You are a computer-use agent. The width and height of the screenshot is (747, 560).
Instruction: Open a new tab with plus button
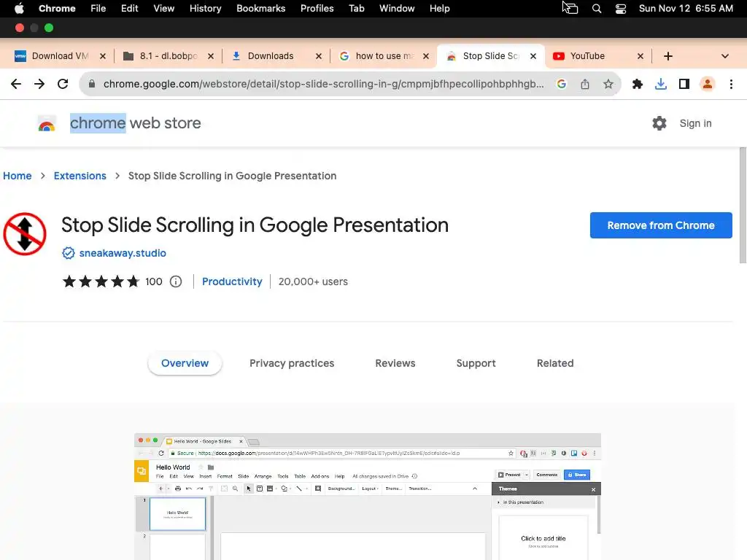(x=668, y=56)
